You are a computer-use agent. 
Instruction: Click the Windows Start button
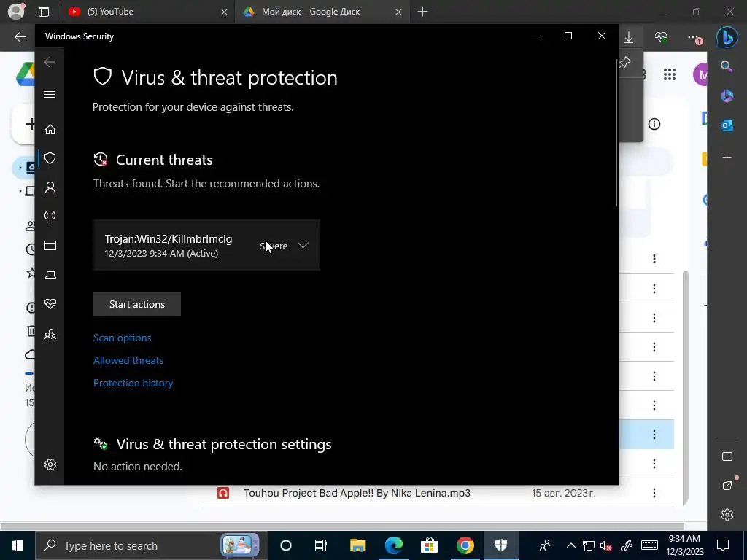click(x=18, y=545)
